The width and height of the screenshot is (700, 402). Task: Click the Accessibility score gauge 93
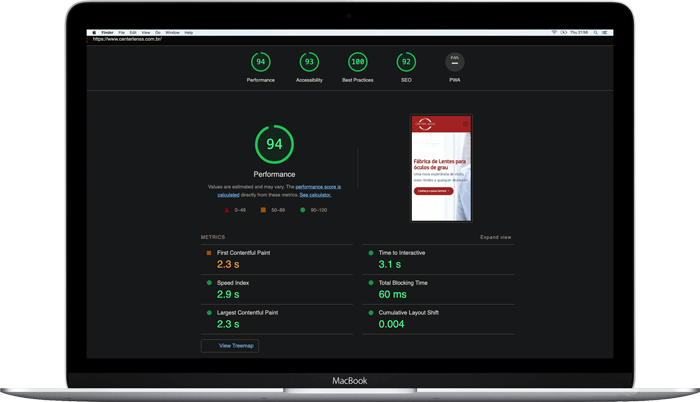point(309,62)
